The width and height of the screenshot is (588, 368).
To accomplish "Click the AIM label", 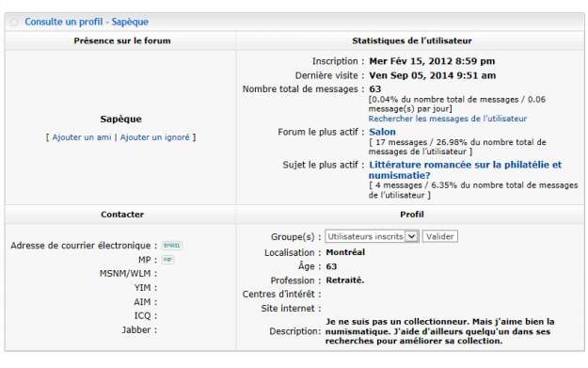I will [145, 302].
